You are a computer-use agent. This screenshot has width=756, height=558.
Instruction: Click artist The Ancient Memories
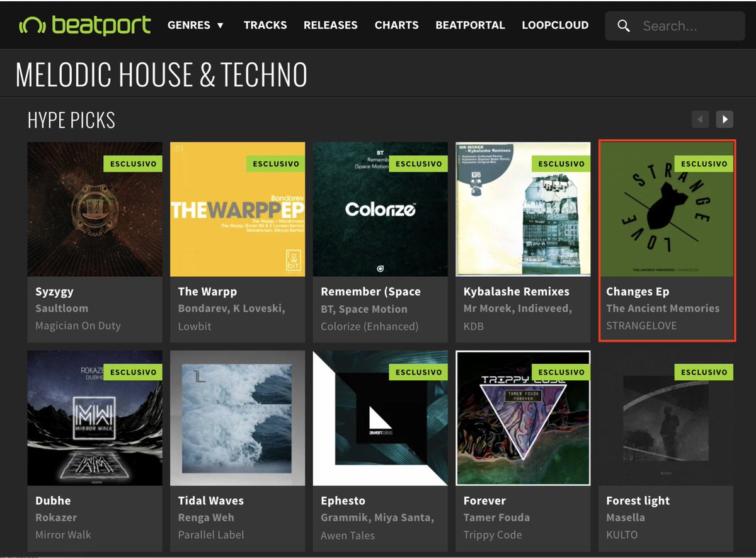[663, 308]
